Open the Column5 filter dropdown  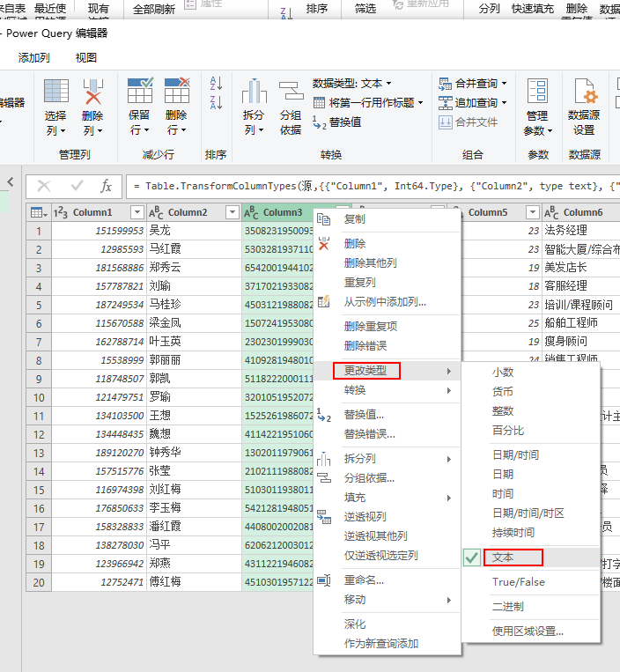click(533, 212)
